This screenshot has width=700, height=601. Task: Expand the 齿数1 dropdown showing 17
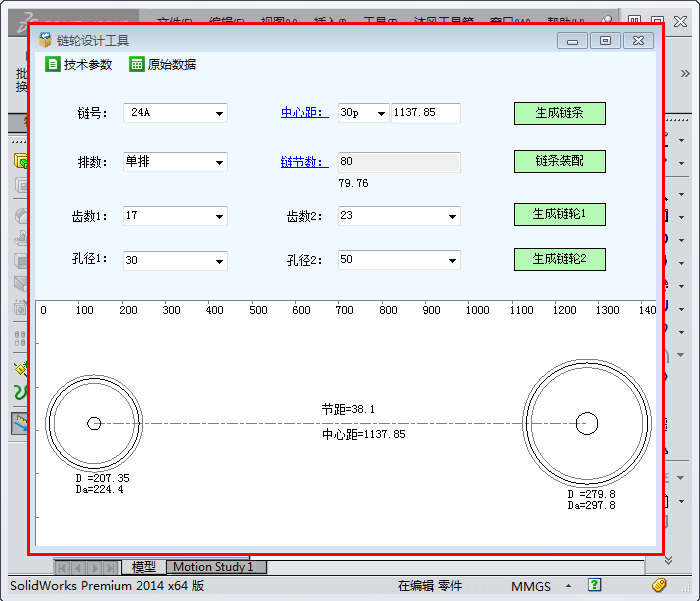219,216
